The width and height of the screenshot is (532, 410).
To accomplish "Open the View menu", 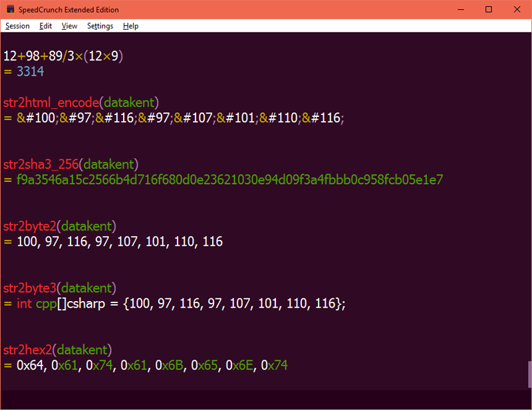I will coord(69,26).
